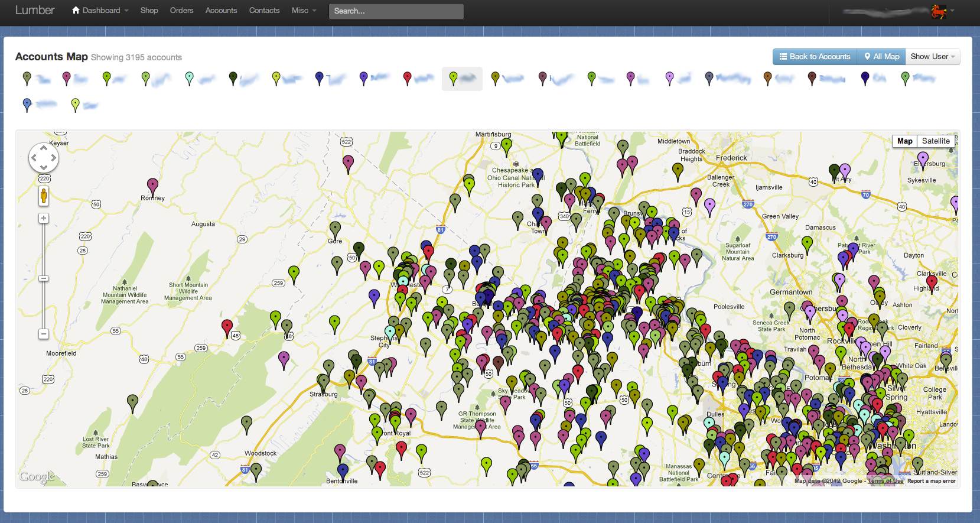
Task: Toggle the highlighted user in pin legend
Action: pyautogui.click(x=462, y=79)
